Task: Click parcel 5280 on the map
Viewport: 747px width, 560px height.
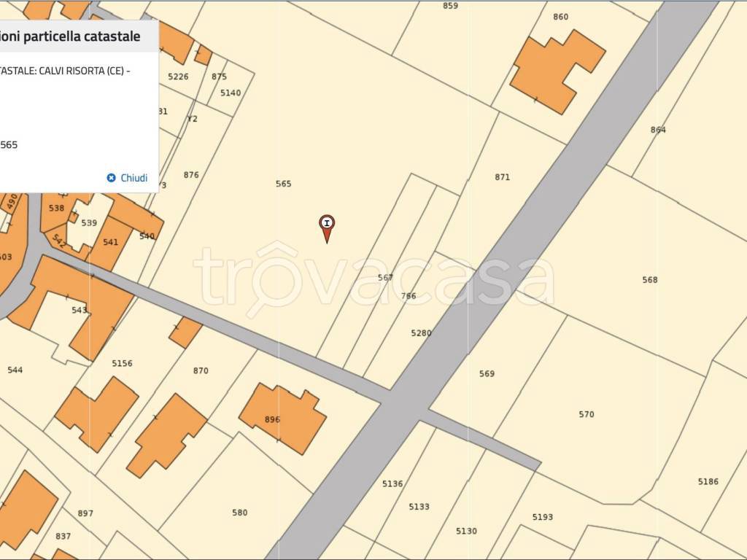Action: click(421, 333)
